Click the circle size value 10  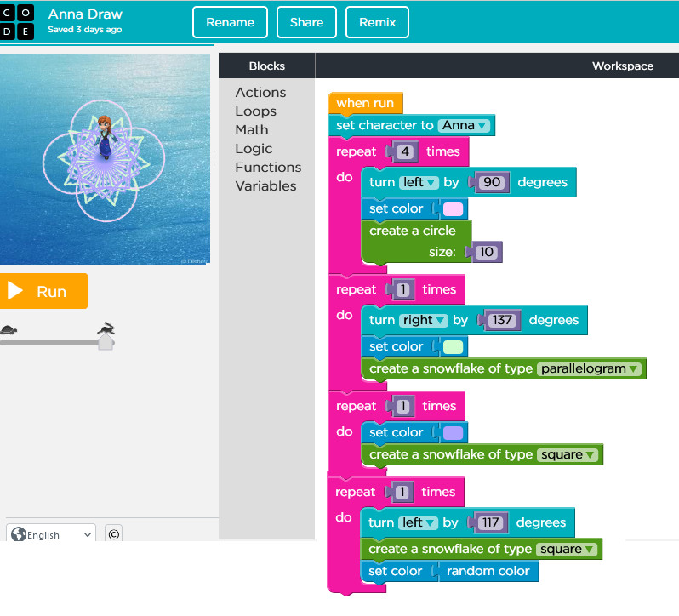[x=487, y=252]
